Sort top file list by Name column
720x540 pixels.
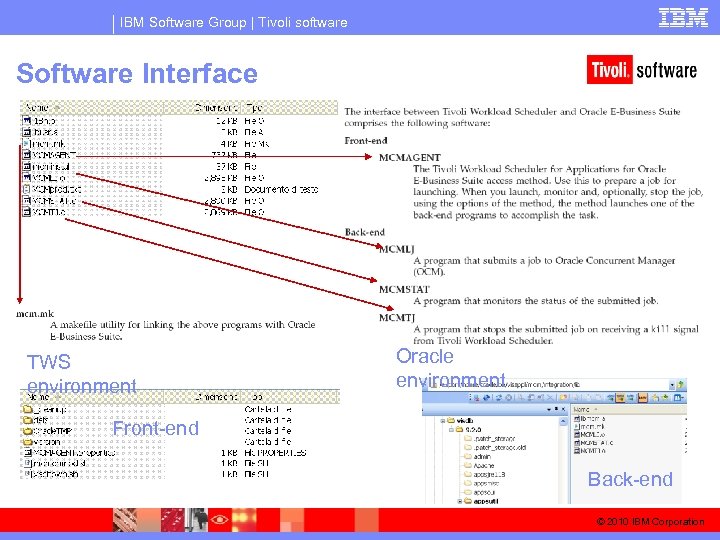[92, 107]
